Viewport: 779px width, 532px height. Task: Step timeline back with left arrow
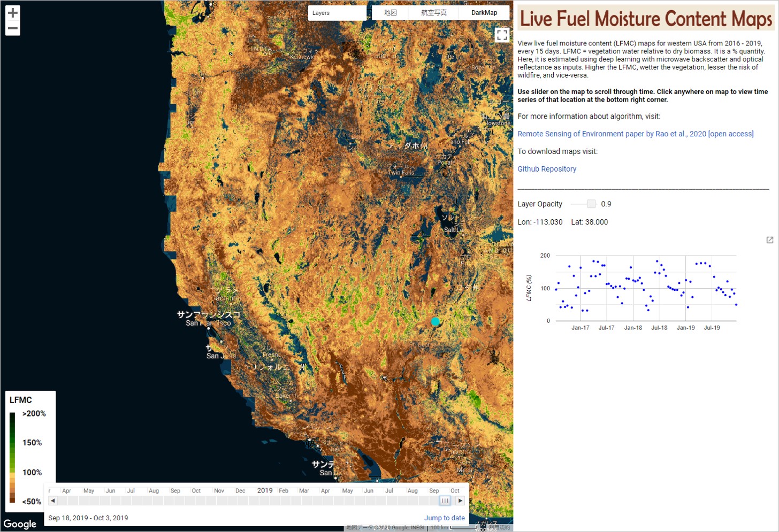pyautogui.click(x=53, y=501)
